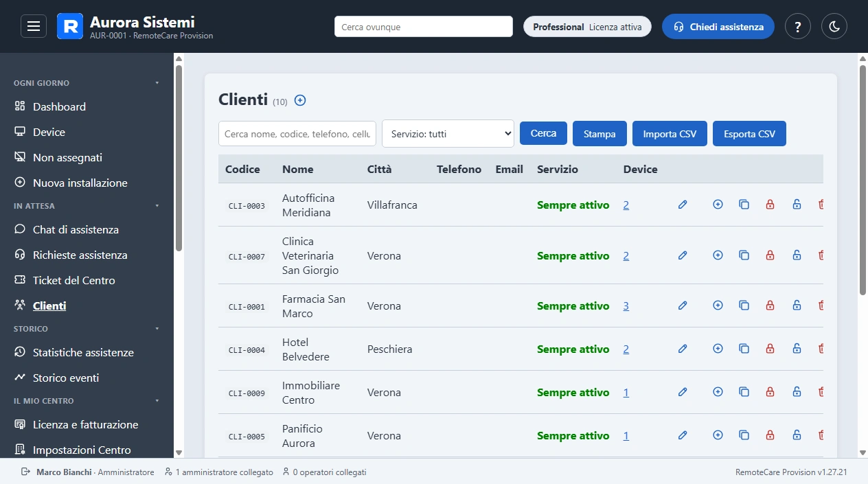Click the Chiedi assistenza button

point(718,27)
